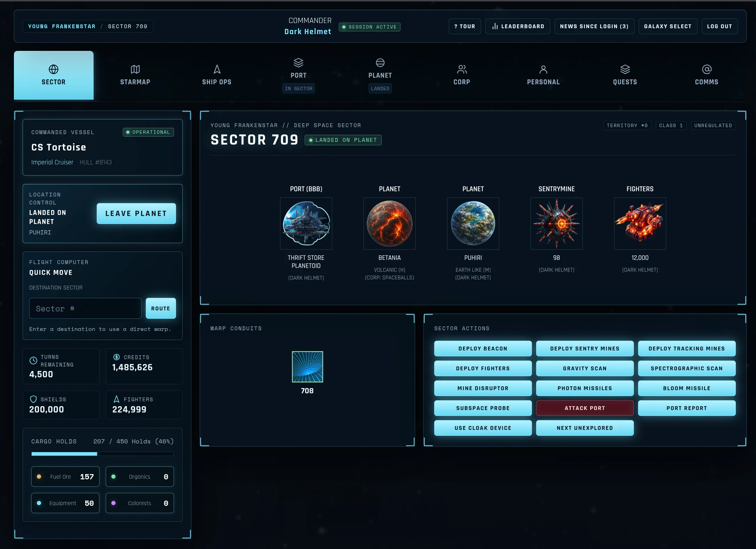Click the Shields shield icon
This screenshot has height=549, width=756.
tap(33, 399)
